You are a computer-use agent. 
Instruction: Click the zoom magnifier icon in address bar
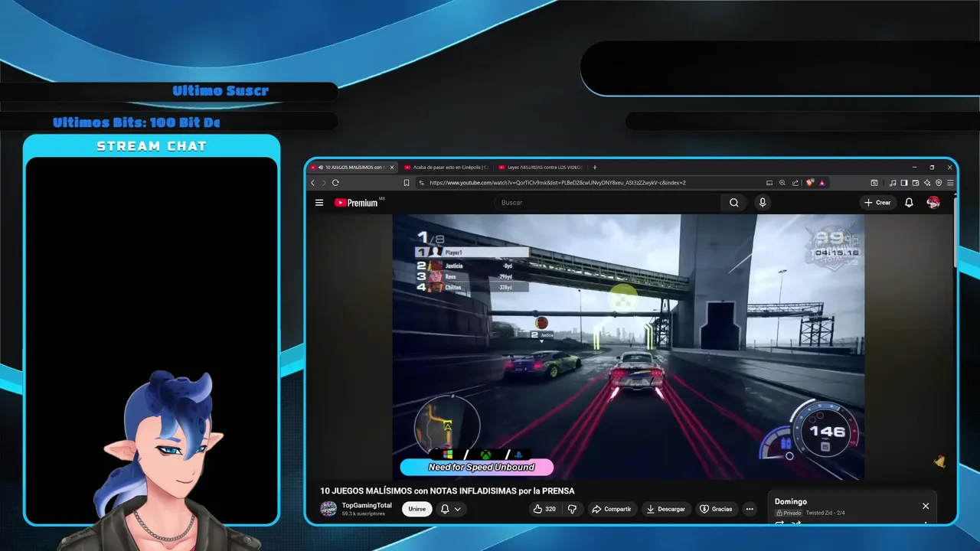point(782,183)
